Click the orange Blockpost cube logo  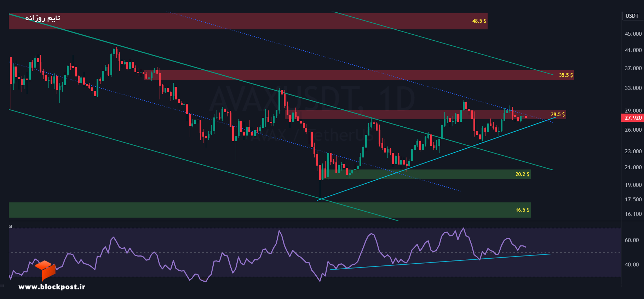[x=46, y=270]
